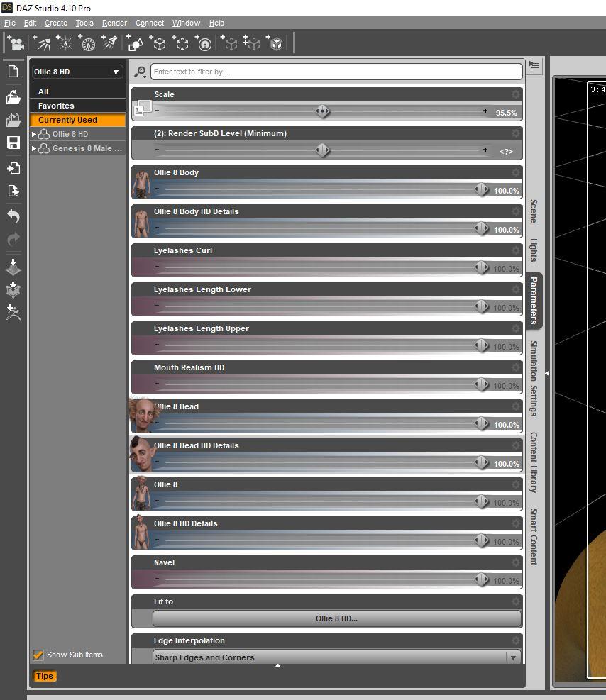Create a new point light

pyautogui.click(x=65, y=43)
